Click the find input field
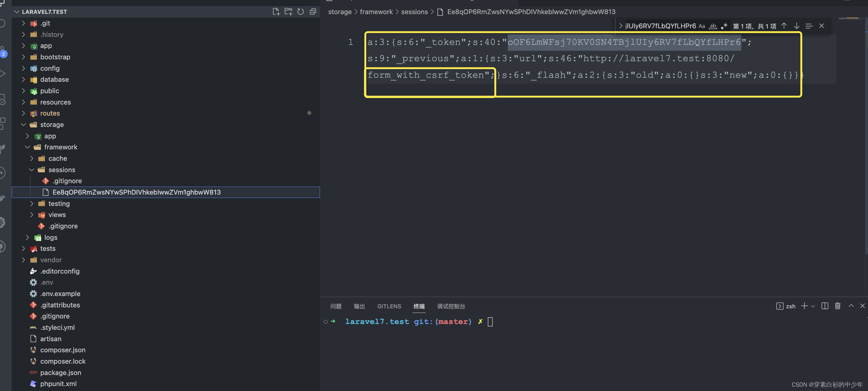The width and height of the screenshot is (868, 391). [x=661, y=26]
